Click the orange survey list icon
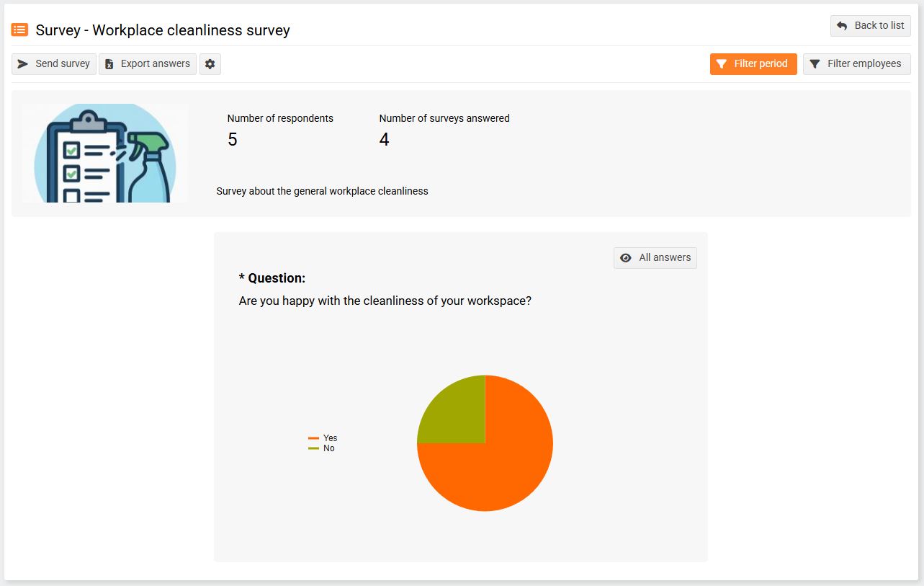The image size is (924, 586). [19, 30]
